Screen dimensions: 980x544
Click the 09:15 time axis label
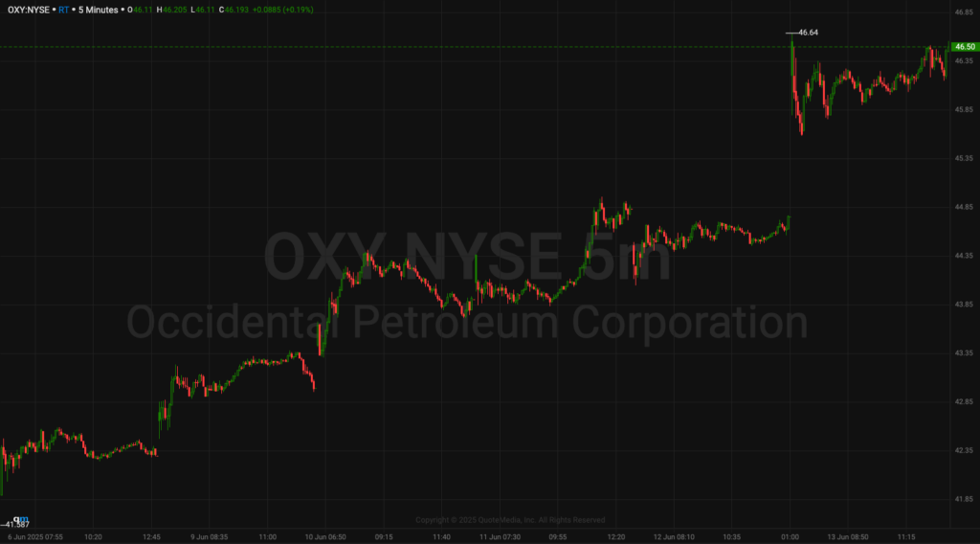pyautogui.click(x=384, y=537)
